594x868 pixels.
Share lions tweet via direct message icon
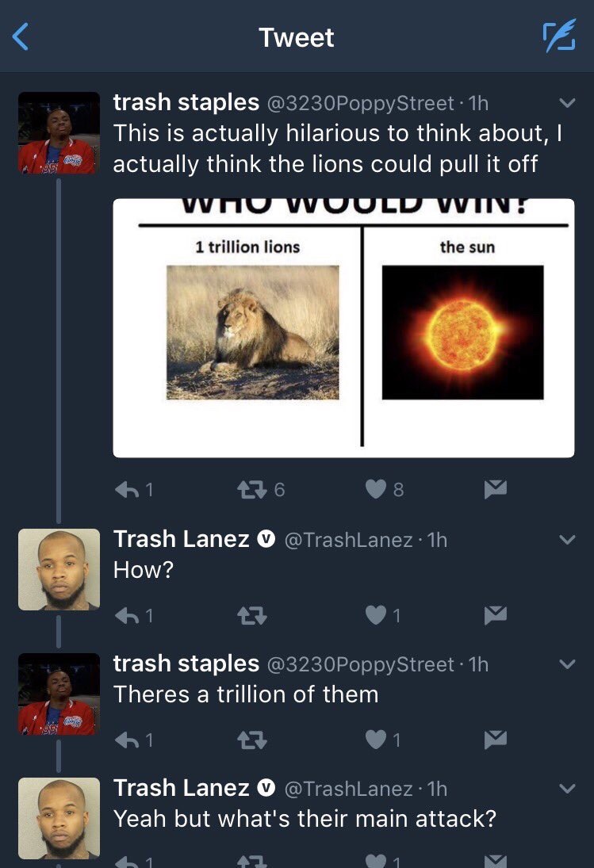[495, 489]
